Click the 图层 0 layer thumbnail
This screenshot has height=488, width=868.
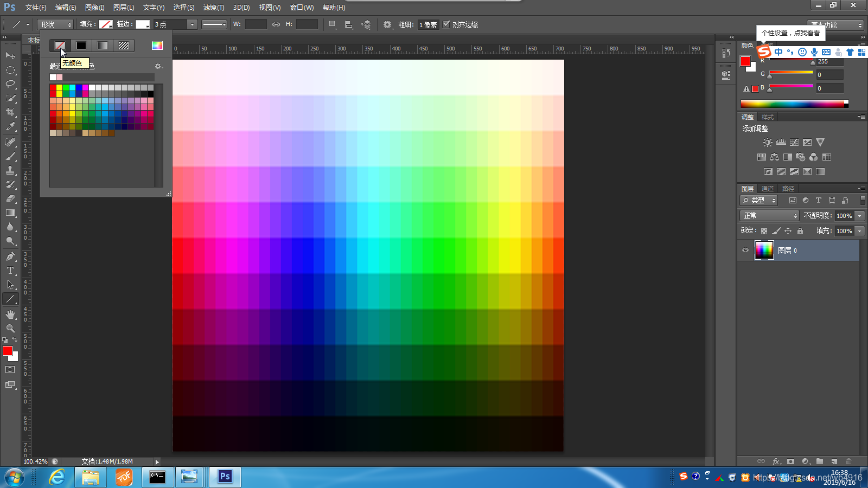(x=764, y=251)
